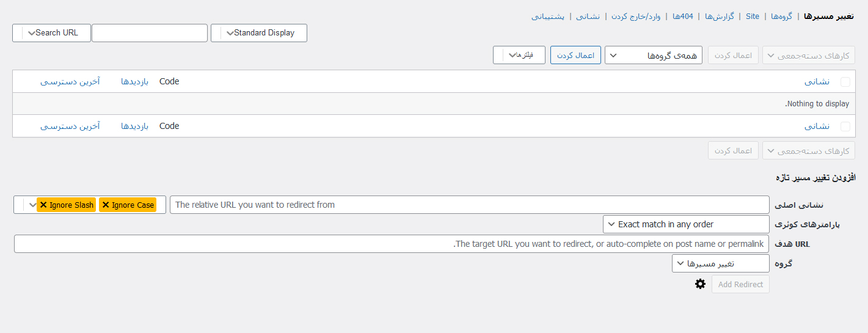
Task: Open advanced options gear beside Add Redirect
Action: [x=700, y=284]
